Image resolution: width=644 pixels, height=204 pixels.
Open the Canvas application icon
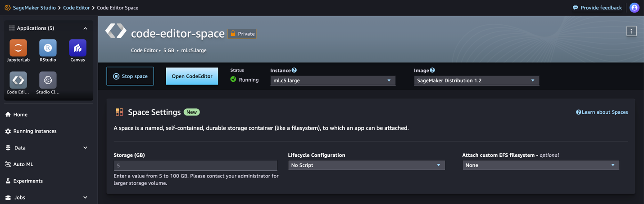77,48
